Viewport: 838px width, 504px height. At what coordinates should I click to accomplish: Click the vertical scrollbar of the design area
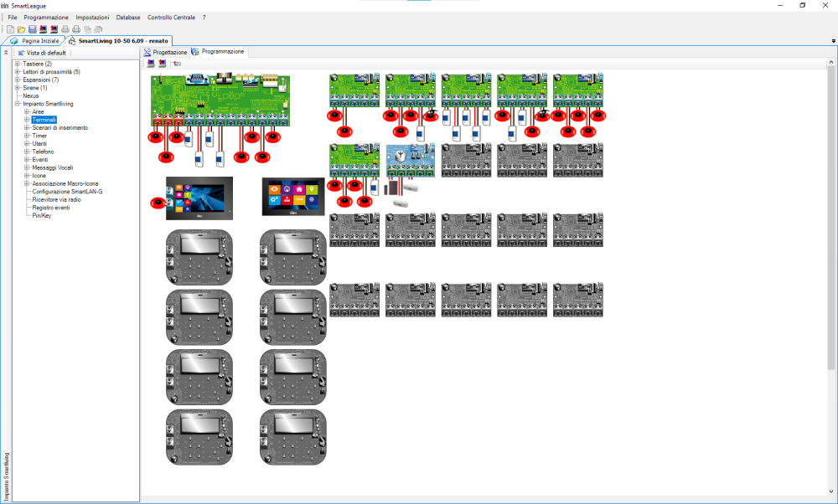tap(831, 219)
